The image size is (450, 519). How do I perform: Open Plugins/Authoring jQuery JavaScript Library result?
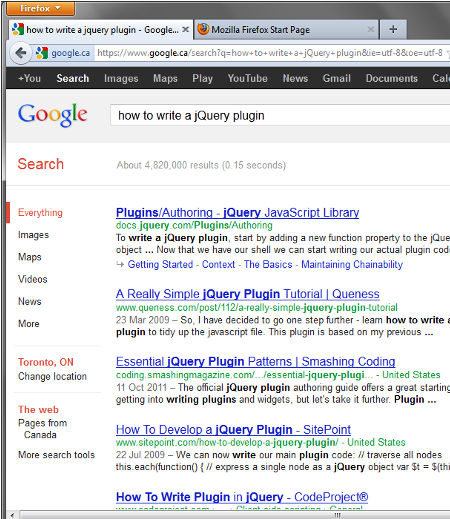click(237, 213)
